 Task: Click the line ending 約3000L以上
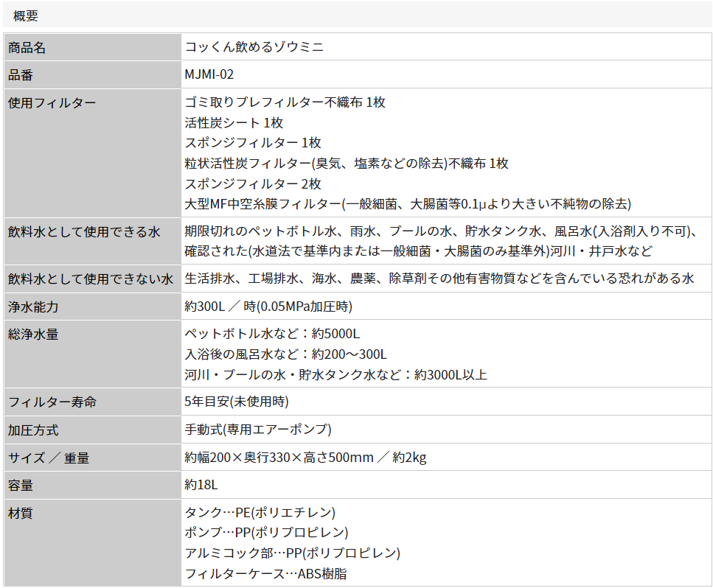tap(336, 375)
